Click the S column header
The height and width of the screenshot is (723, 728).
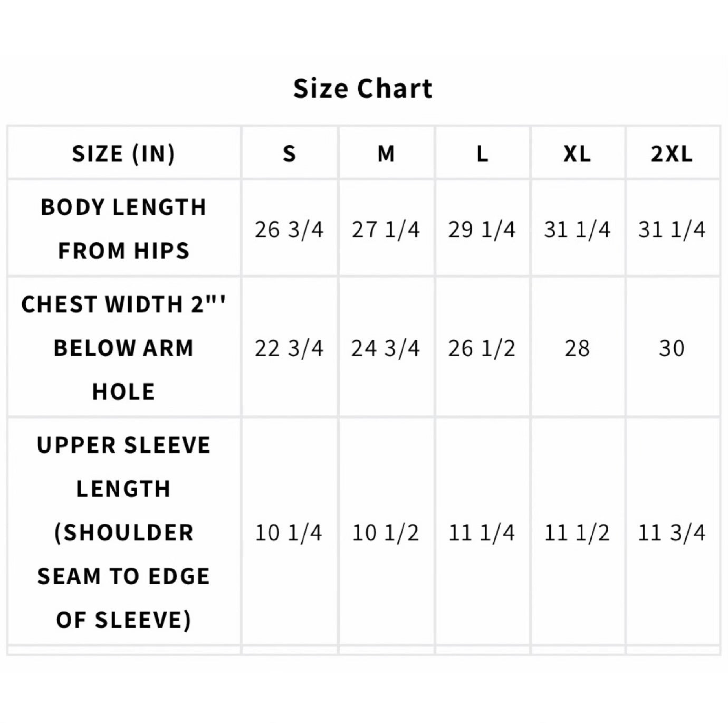coord(289,154)
